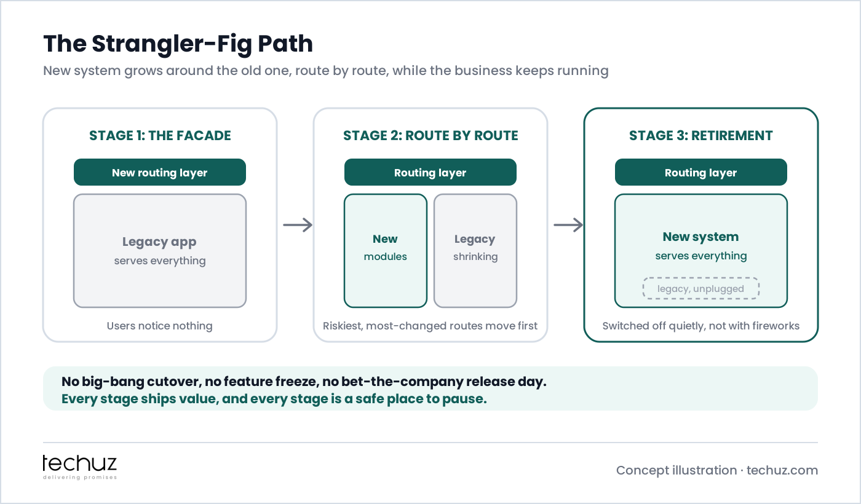Screen dimensions: 861x504
Task: Click the "New system serves everything" box
Action: coord(701,251)
